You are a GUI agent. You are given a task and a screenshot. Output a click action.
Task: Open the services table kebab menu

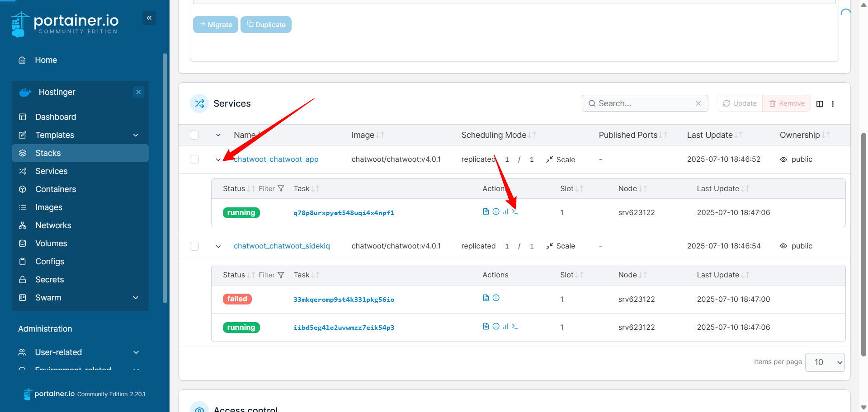pos(833,104)
